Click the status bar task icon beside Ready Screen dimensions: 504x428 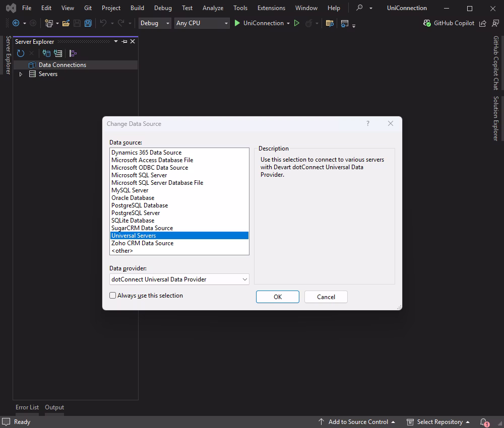coord(6,421)
